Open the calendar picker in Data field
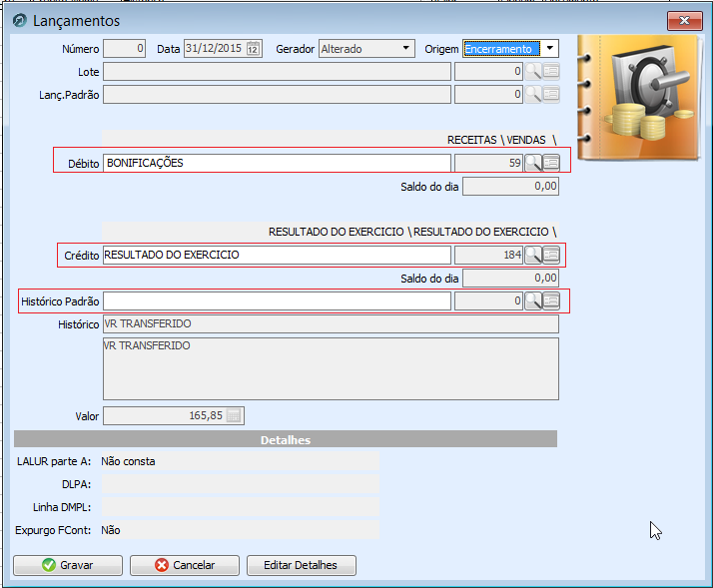The image size is (713, 588). click(253, 48)
